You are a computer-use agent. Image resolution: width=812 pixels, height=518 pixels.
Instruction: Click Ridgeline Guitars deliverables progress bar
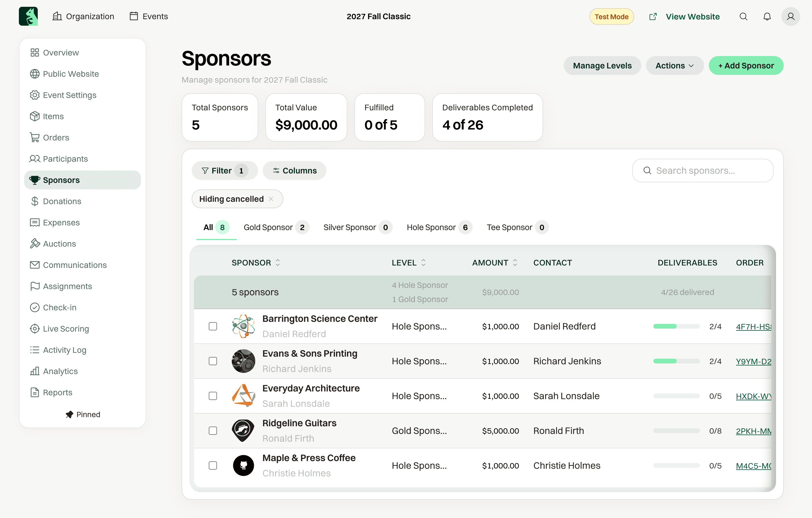(676, 431)
